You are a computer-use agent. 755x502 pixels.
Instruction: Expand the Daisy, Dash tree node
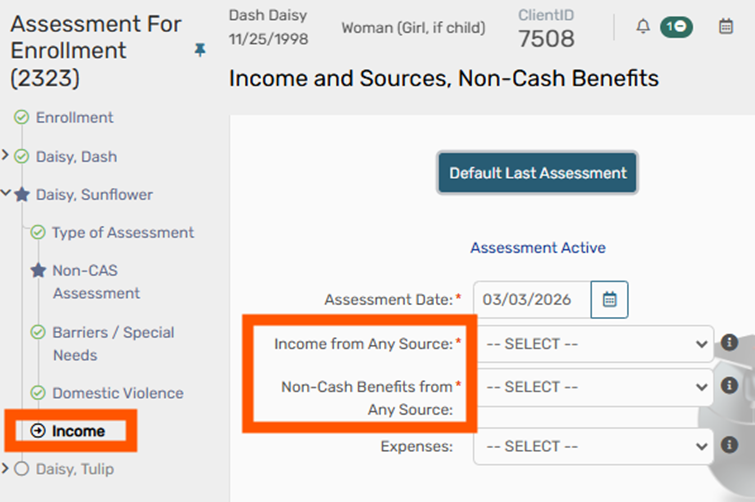(x=7, y=156)
